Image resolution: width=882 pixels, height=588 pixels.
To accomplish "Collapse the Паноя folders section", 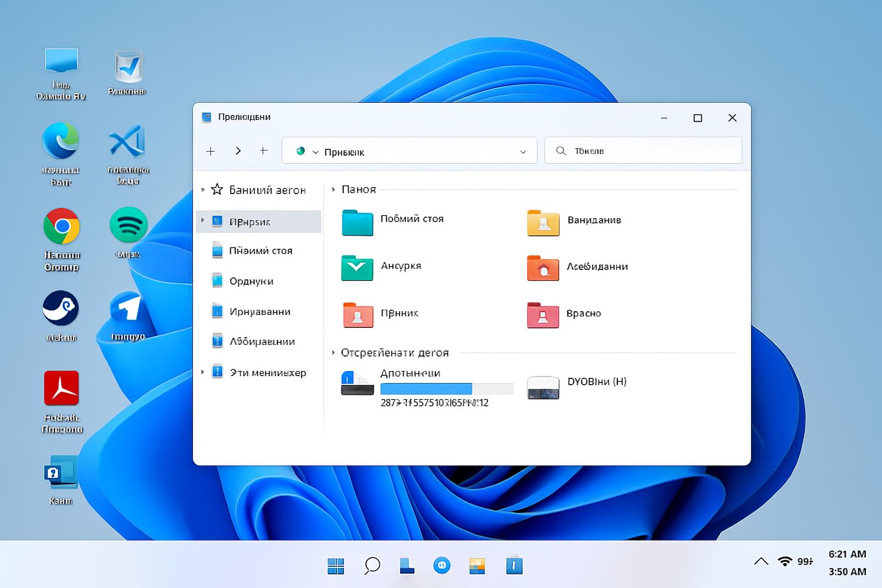I will [333, 189].
